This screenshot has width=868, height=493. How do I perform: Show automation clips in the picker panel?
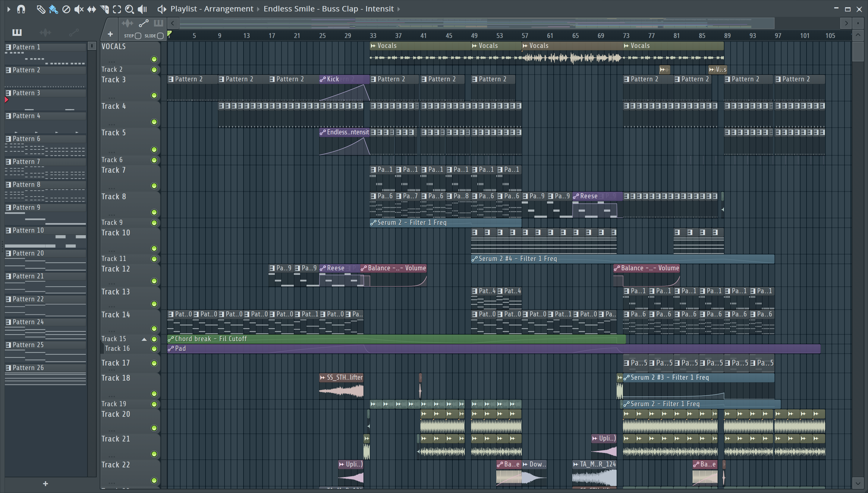tap(74, 33)
